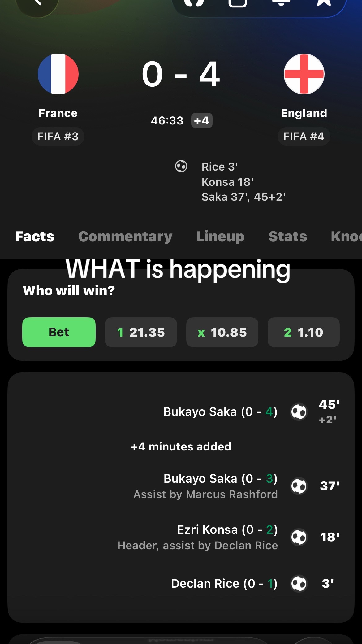
Task: Choose the draw odds 10.85
Action: click(x=222, y=332)
